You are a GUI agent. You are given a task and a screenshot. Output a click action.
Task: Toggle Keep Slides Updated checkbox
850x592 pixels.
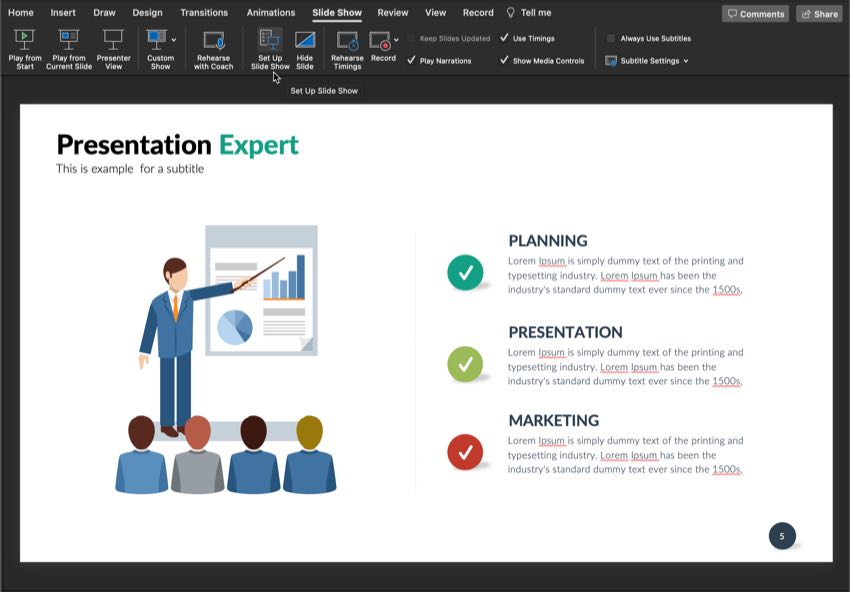[410, 38]
